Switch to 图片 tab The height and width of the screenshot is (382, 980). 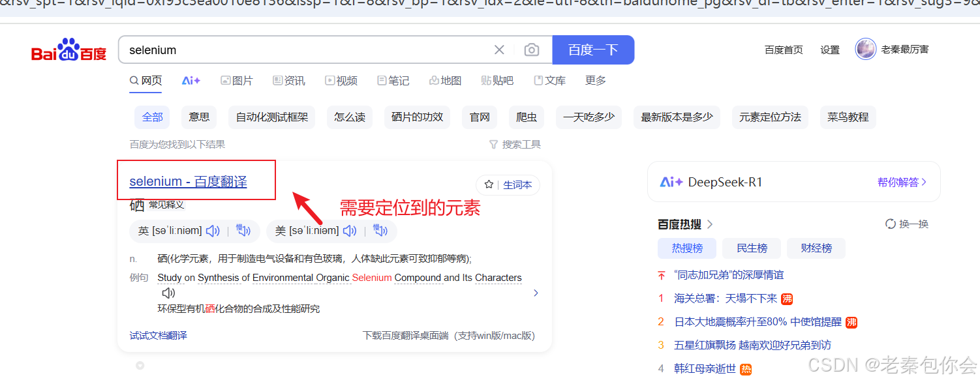[x=237, y=81]
